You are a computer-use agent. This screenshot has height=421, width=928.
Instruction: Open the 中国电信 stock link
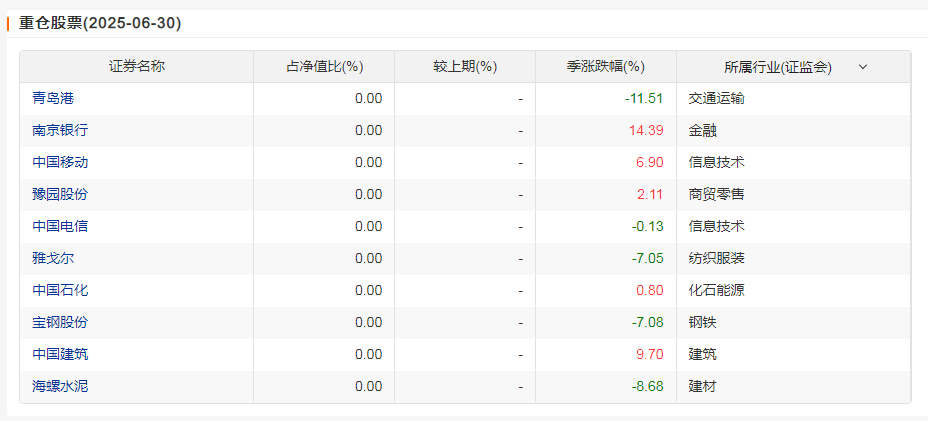click(60, 226)
